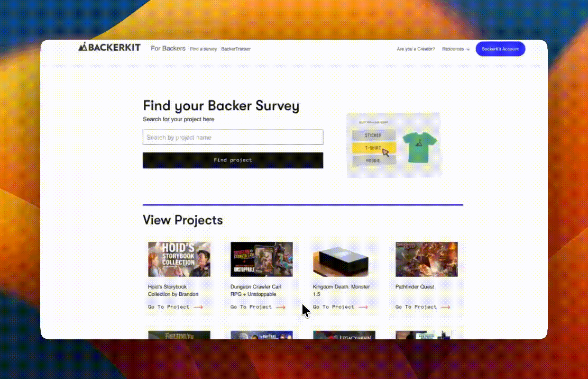
Task: Go To Project link under Dungeon Crawler Carl
Action: pos(258,307)
